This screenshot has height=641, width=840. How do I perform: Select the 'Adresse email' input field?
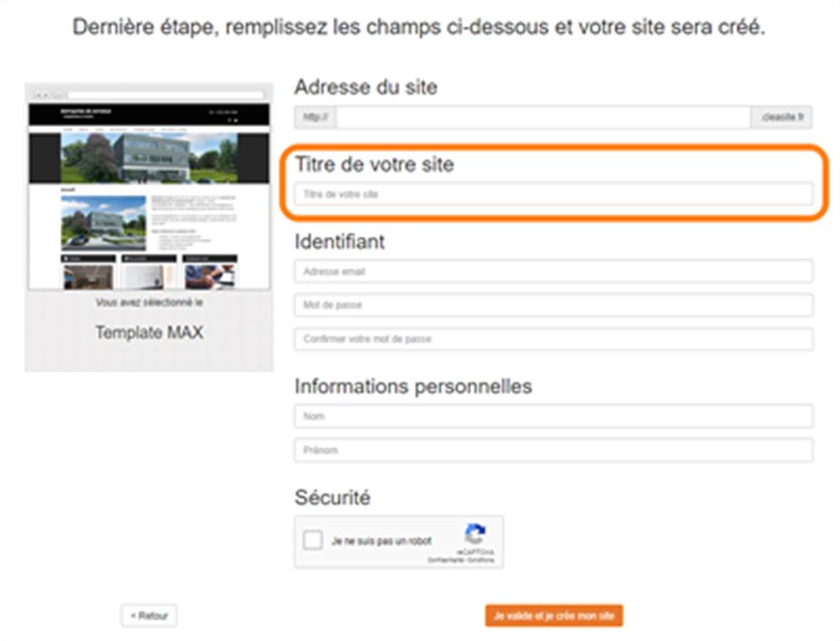(554, 271)
